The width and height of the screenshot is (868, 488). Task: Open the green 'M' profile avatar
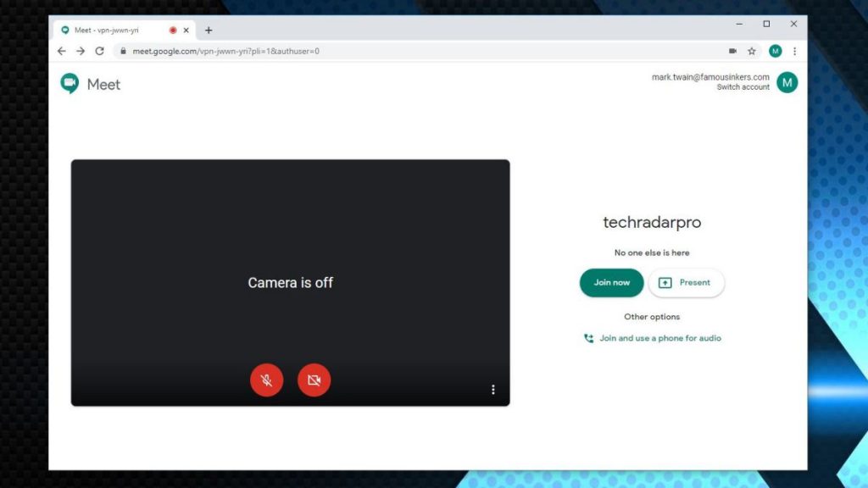click(787, 82)
